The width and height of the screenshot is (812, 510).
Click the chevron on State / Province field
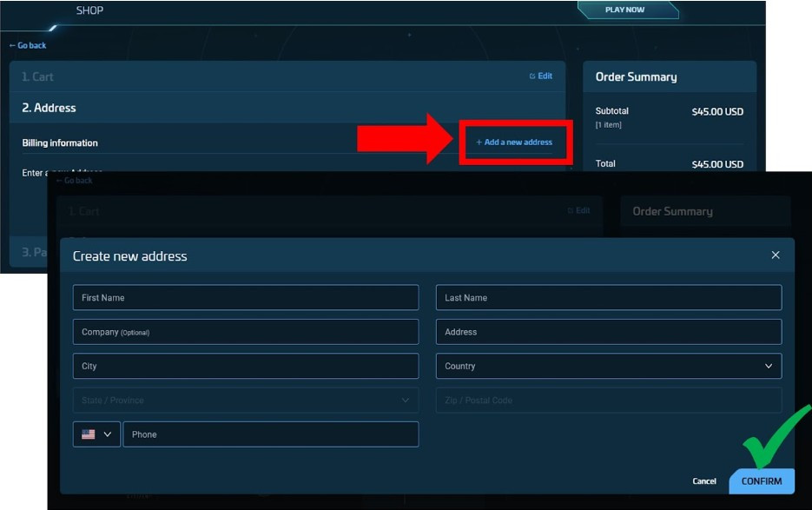point(405,400)
